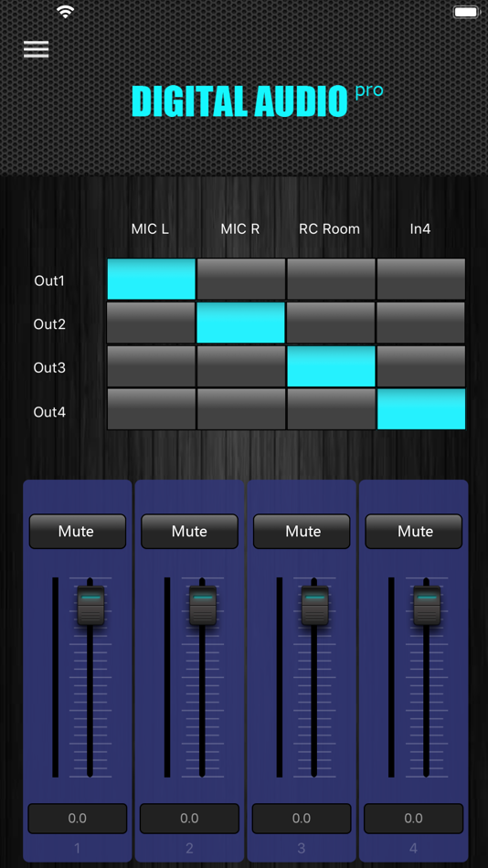The image size is (488, 868).
Task: Select channel 1 level value 0.0
Action: tap(78, 819)
